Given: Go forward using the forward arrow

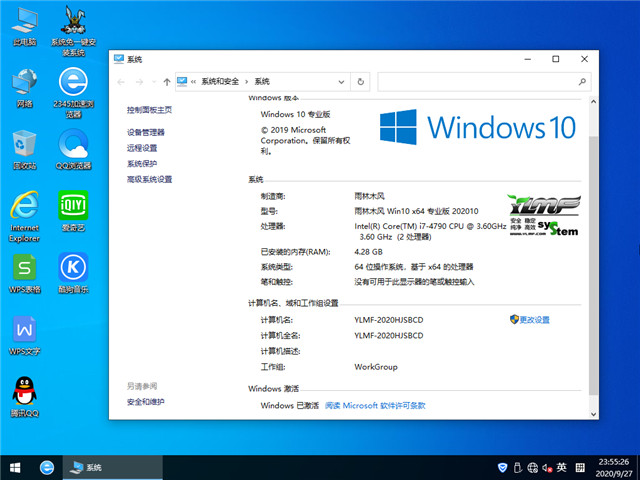Looking at the screenshot, I should coord(139,82).
